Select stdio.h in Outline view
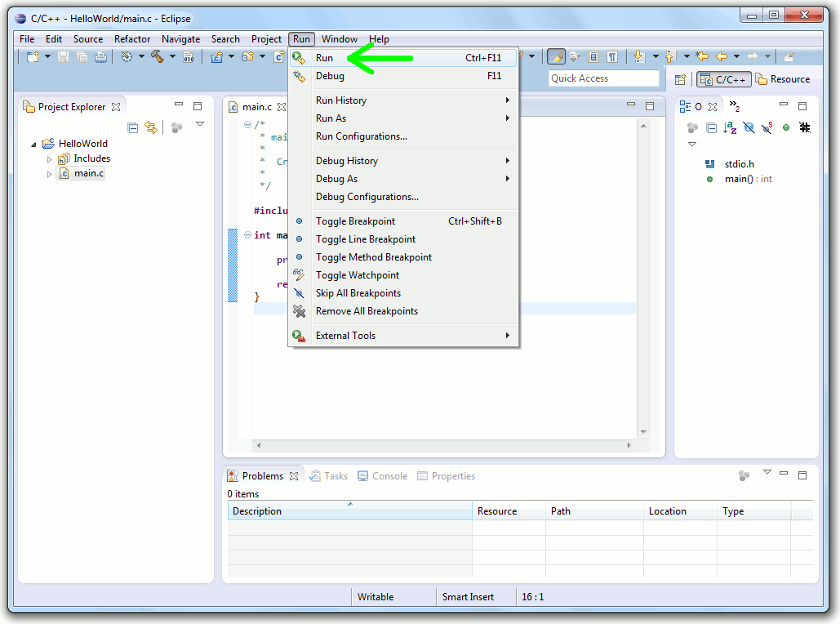The height and width of the screenshot is (624, 840). [730, 164]
